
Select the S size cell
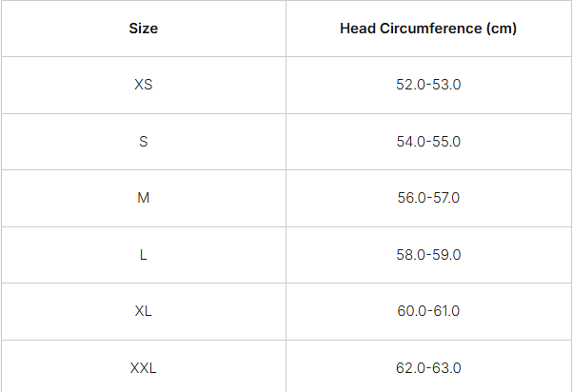tap(143, 142)
